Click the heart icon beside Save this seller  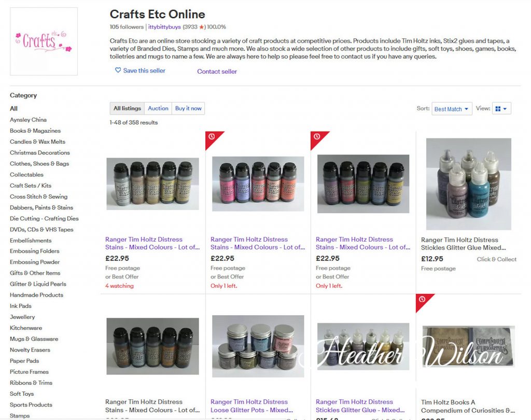click(118, 70)
